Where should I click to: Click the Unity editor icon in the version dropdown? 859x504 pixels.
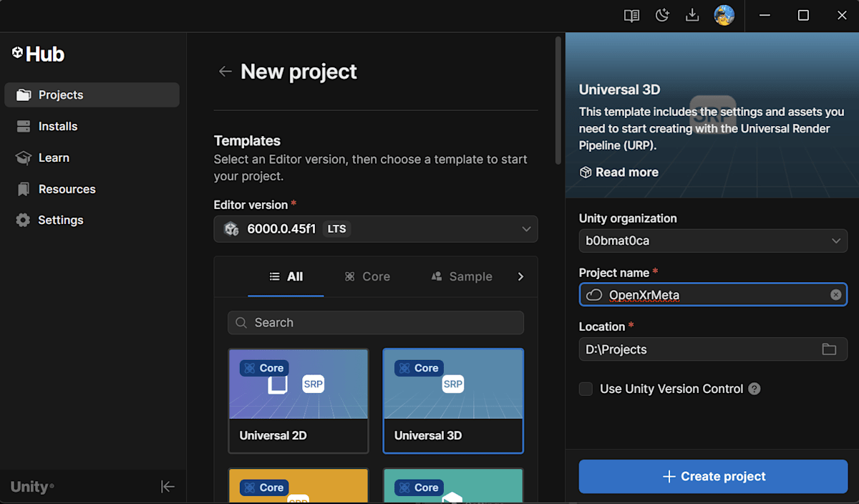tap(231, 229)
